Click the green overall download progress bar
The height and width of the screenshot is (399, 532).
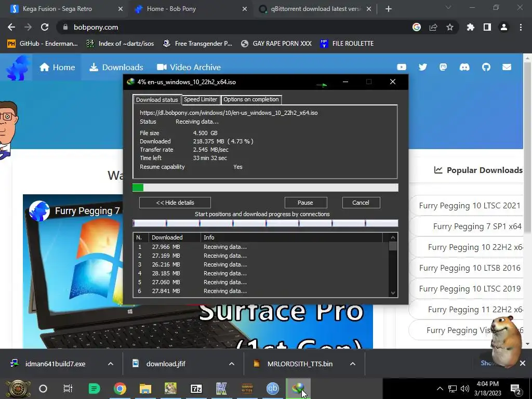(265, 188)
